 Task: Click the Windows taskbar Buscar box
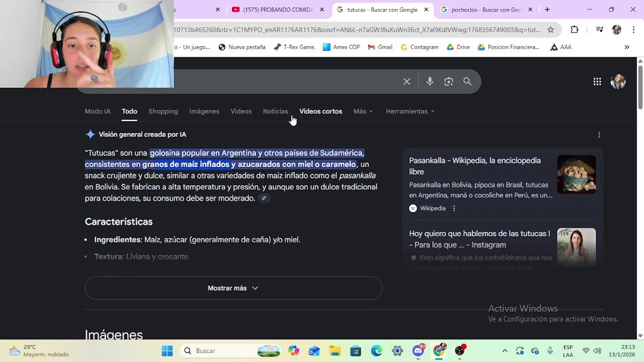[230, 351]
